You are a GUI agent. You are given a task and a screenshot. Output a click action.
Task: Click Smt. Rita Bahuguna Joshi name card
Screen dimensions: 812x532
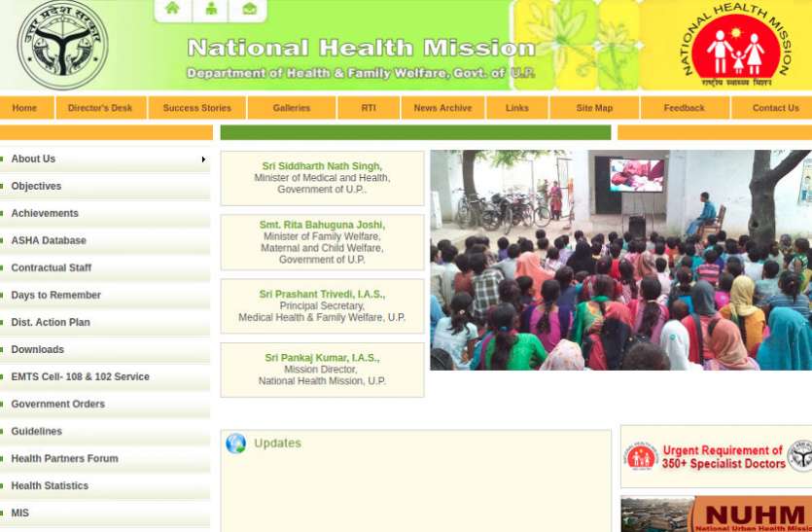[x=322, y=242]
